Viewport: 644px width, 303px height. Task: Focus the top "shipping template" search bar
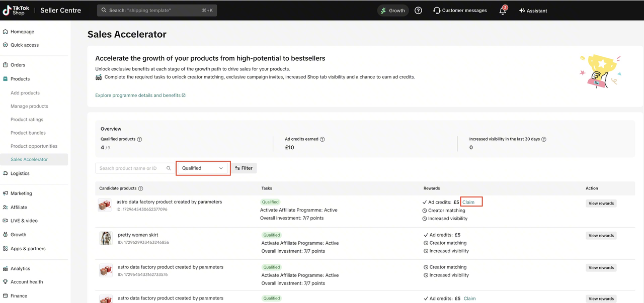coord(157,11)
